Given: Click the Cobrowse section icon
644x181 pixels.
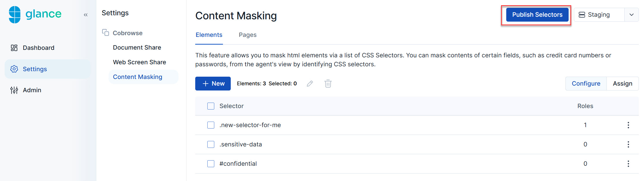Looking at the screenshot, I should [105, 33].
